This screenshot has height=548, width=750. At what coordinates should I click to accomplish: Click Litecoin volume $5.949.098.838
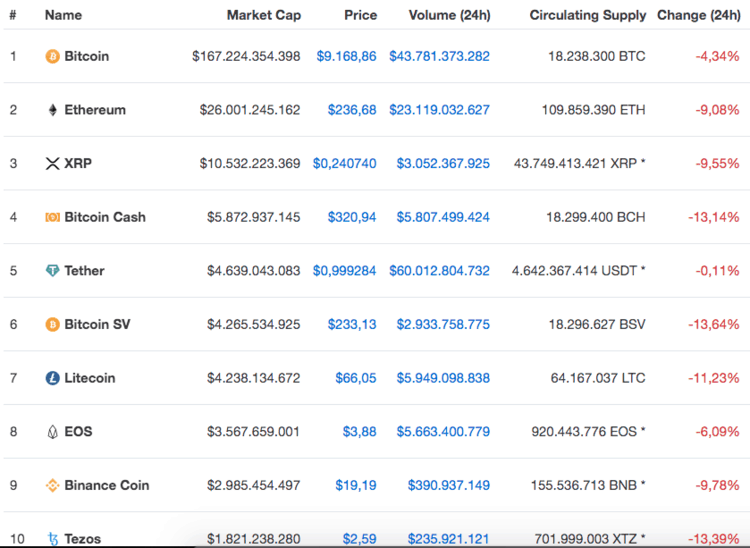tap(443, 378)
